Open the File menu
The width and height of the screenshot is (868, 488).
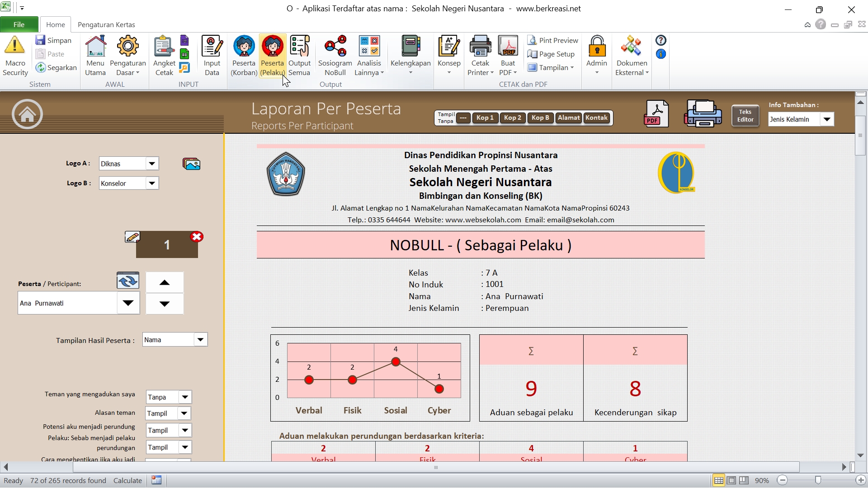(19, 24)
